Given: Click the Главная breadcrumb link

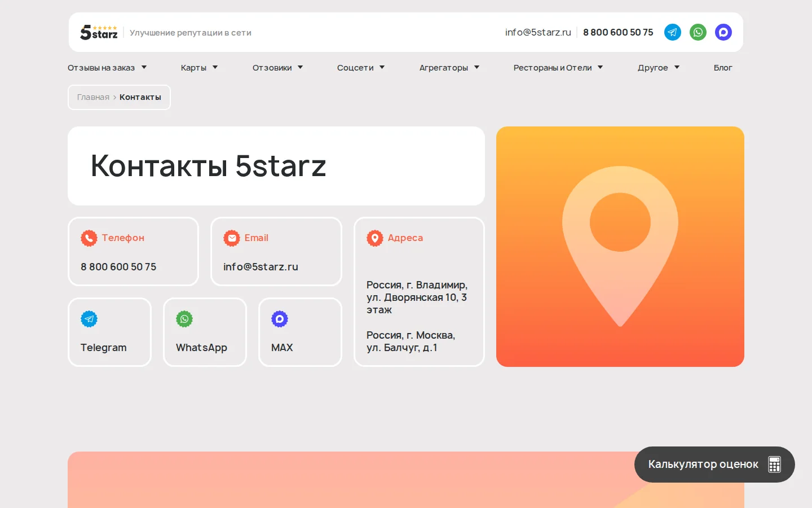Looking at the screenshot, I should coord(93,97).
